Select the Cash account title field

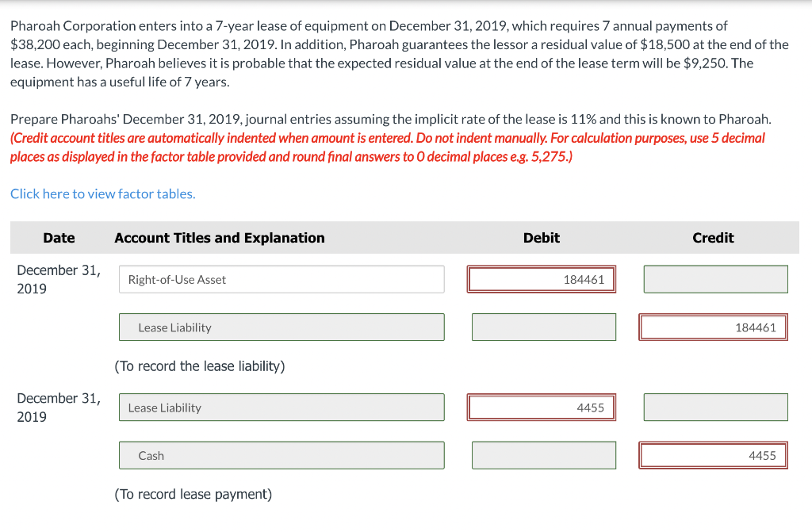(282, 455)
